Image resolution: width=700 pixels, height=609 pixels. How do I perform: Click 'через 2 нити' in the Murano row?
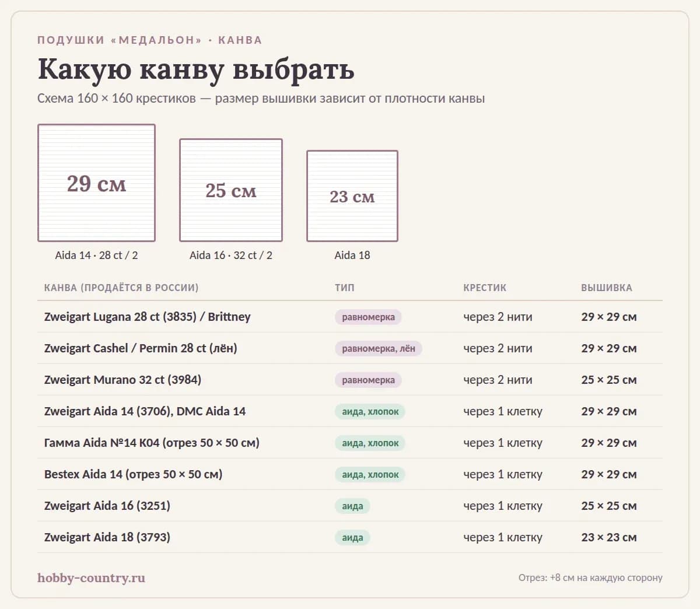[498, 380]
